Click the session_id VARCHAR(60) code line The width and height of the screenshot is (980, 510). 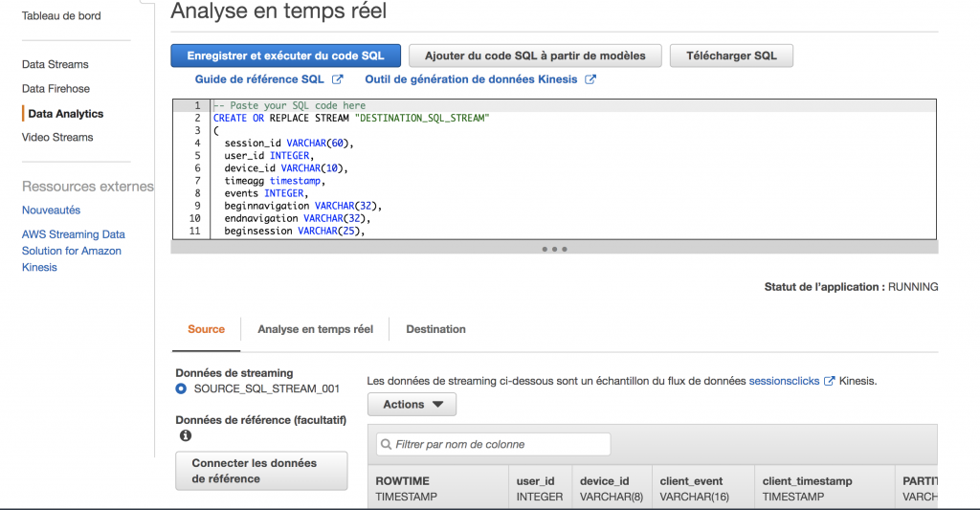click(289, 144)
